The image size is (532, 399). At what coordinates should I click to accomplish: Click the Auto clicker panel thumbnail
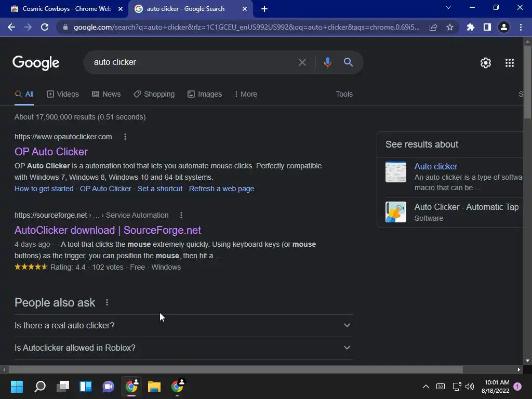pyautogui.click(x=395, y=172)
